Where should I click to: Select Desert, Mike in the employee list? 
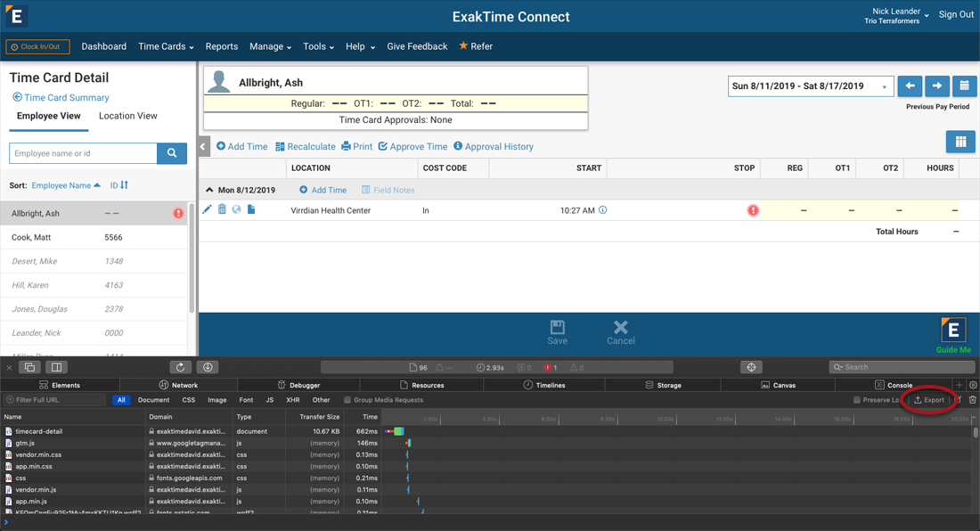point(94,261)
